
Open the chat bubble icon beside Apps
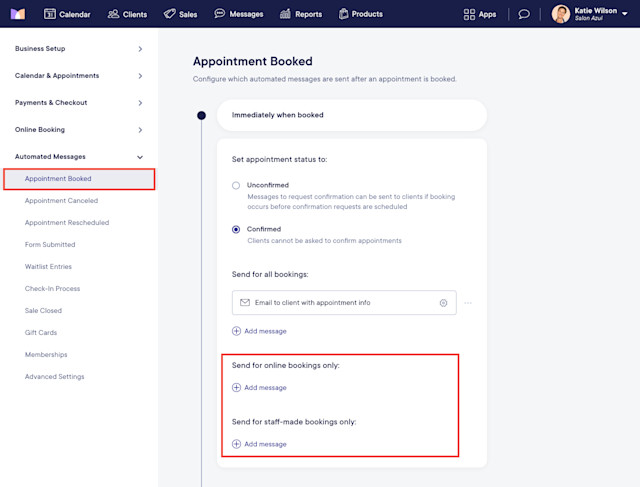(x=524, y=14)
